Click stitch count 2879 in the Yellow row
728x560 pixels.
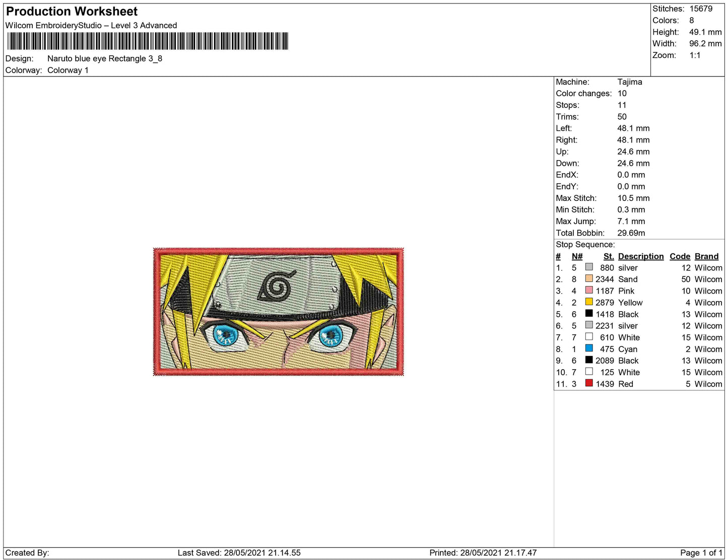click(x=605, y=302)
